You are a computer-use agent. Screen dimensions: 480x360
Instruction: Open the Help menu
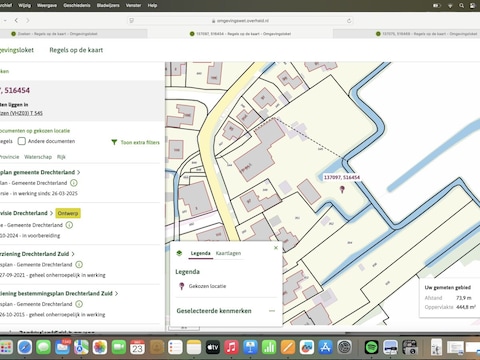[x=152, y=5]
